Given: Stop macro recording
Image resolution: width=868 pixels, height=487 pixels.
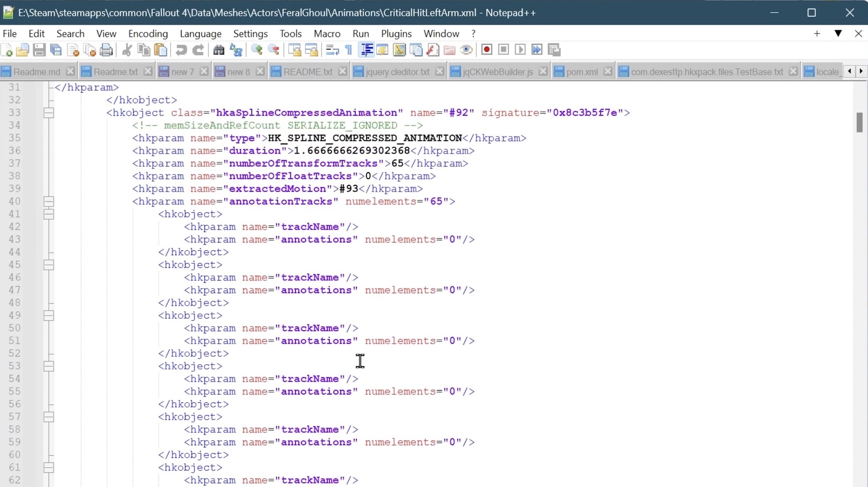Looking at the screenshot, I should [x=504, y=50].
